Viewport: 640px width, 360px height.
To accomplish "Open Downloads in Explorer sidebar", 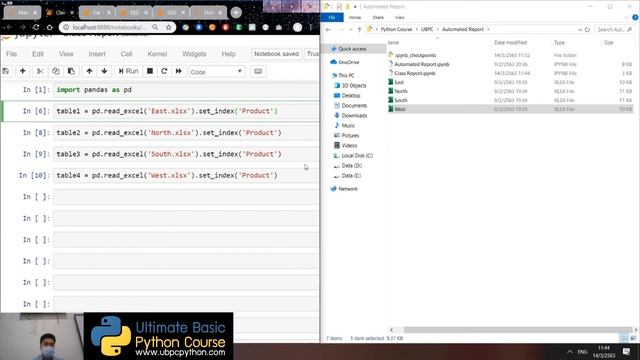I will [x=354, y=116].
